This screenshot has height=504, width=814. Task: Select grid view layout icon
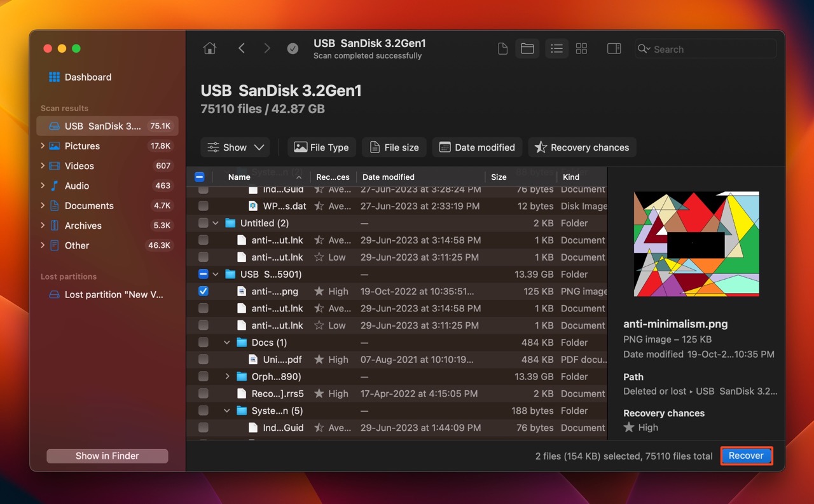click(x=581, y=49)
